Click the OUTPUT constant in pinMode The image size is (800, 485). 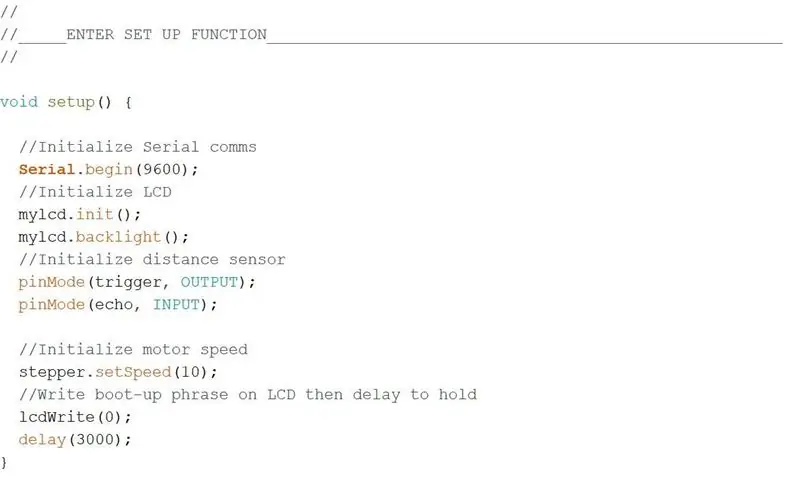[209, 282]
